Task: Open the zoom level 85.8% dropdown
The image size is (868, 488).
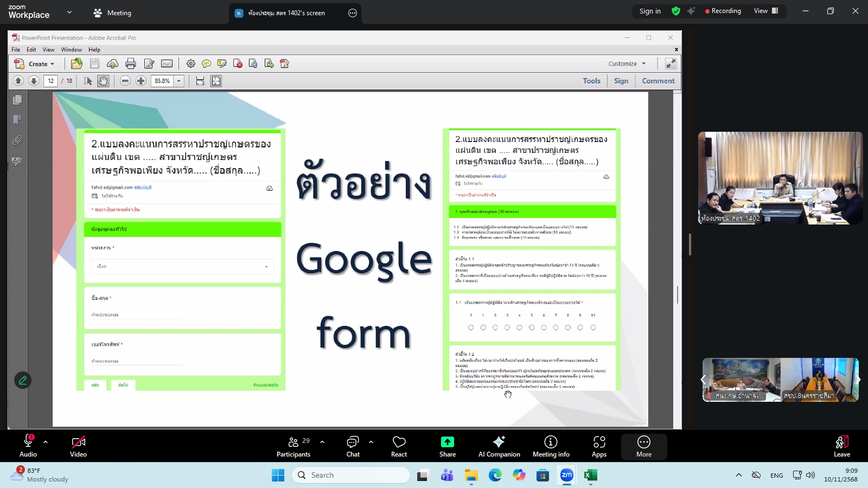Action: click(177, 80)
